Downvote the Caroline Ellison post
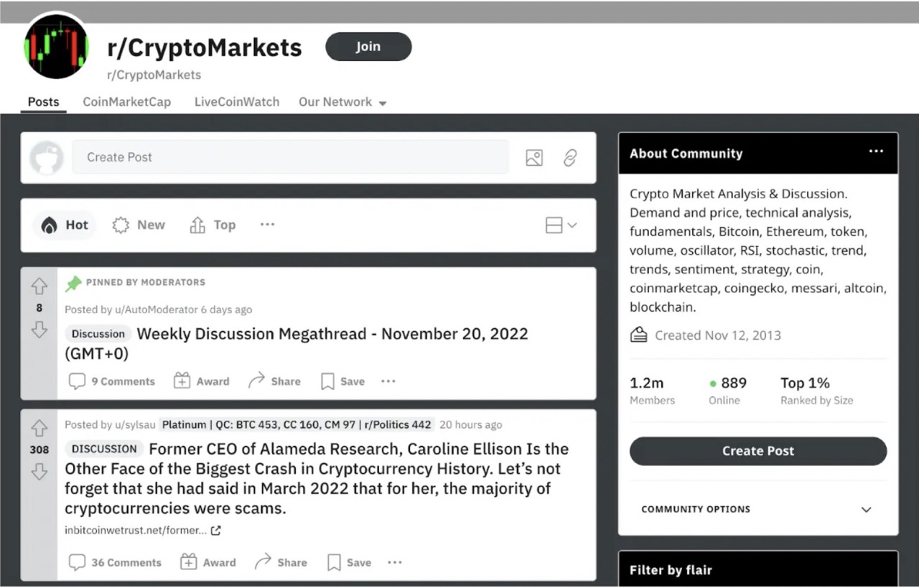 click(x=39, y=472)
